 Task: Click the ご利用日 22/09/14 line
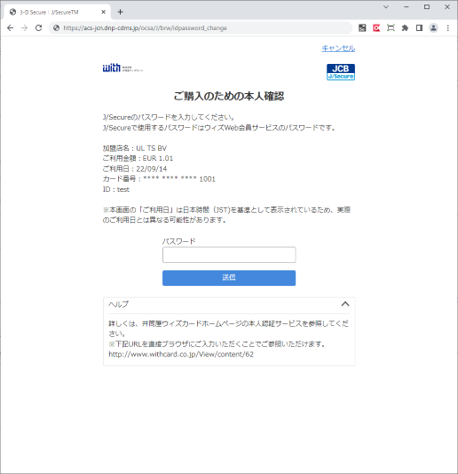(x=135, y=169)
